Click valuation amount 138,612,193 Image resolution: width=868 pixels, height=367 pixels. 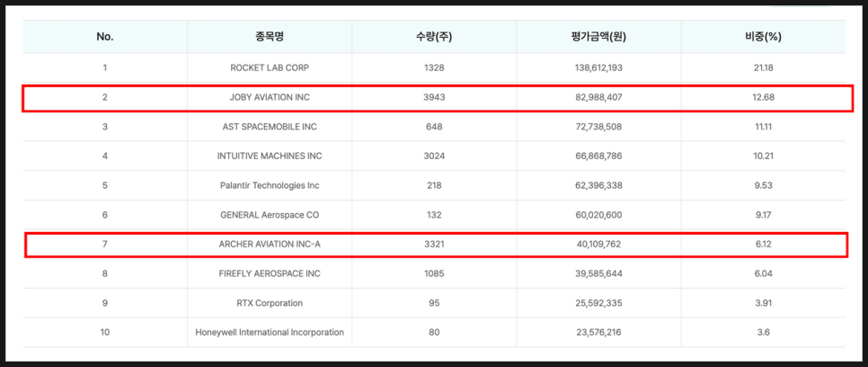(x=599, y=67)
